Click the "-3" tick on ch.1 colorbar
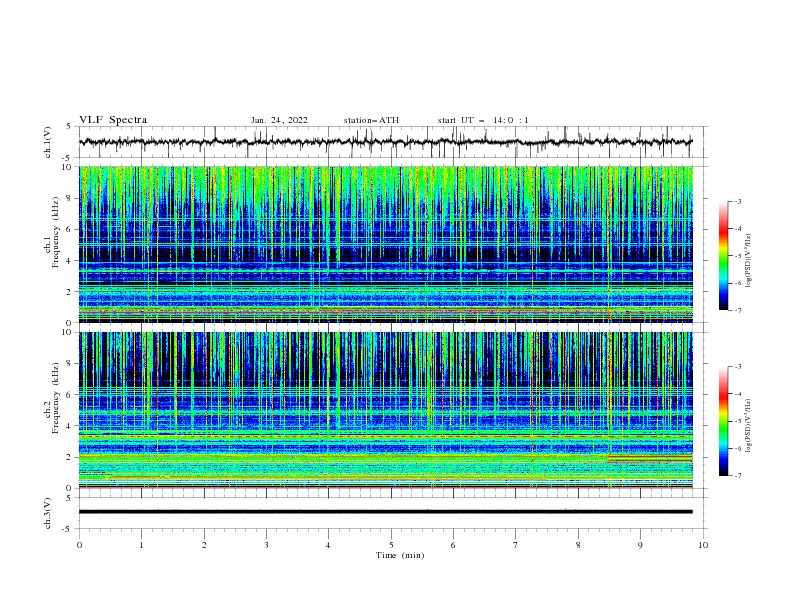The height and width of the screenshot is (612, 792). coord(738,201)
